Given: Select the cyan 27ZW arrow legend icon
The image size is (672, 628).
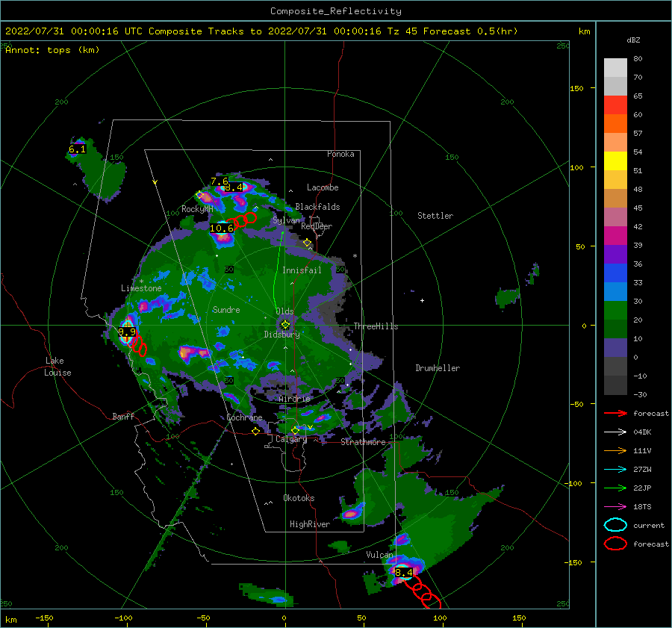Looking at the screenshot, I should point(615,470).
